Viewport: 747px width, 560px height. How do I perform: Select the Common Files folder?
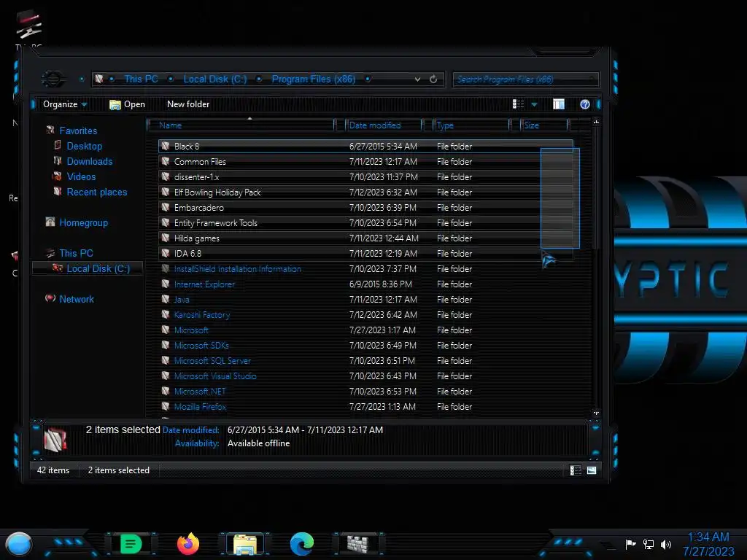tap(365, 161)
